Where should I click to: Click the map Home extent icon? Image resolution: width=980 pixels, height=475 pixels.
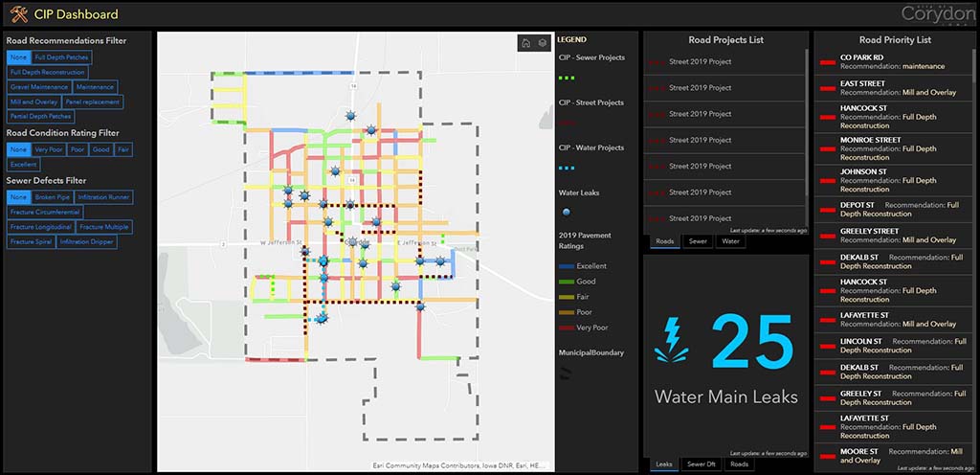[526, 43]
